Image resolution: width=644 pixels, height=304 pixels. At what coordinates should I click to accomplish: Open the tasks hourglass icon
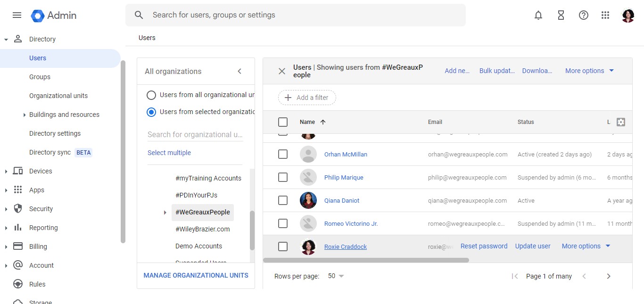pyautogui.click(x=561, y=15)
